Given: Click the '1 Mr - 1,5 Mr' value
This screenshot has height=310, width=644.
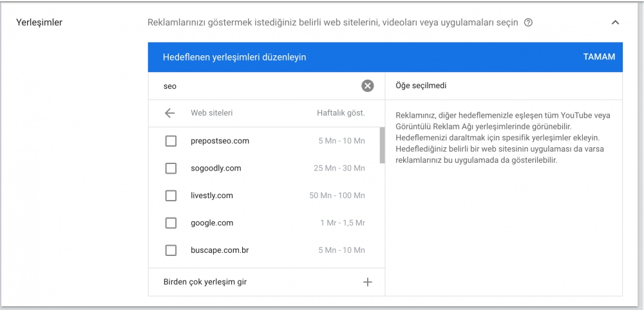Looking at the screenshot, I should click(x=343, y=223).
